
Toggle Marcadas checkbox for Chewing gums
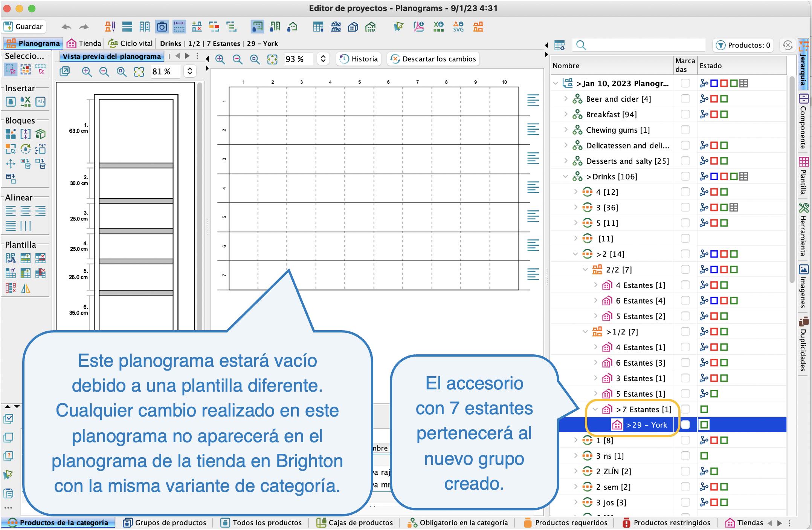[x=685, y=130]
